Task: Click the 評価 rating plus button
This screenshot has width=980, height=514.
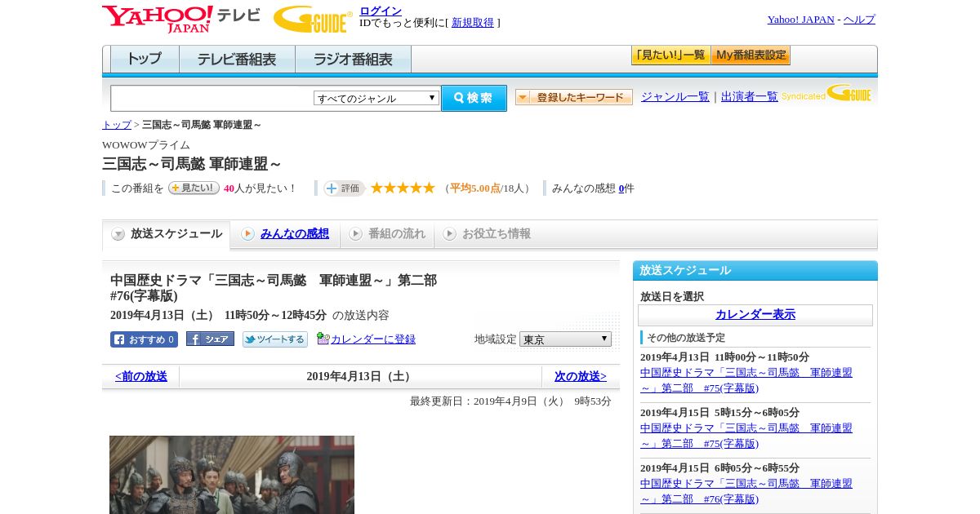Action: coord(344,188)
